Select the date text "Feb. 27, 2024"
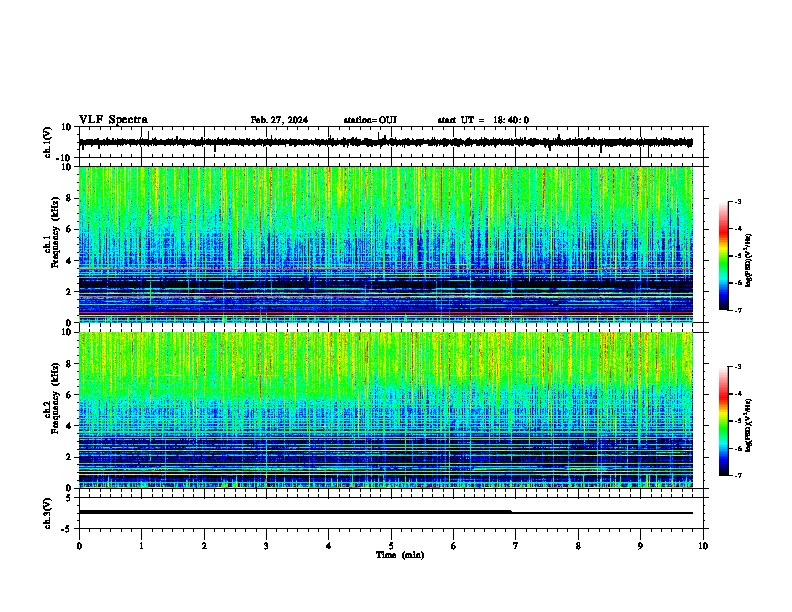The image size is (792, 612). tap(279, 120)
